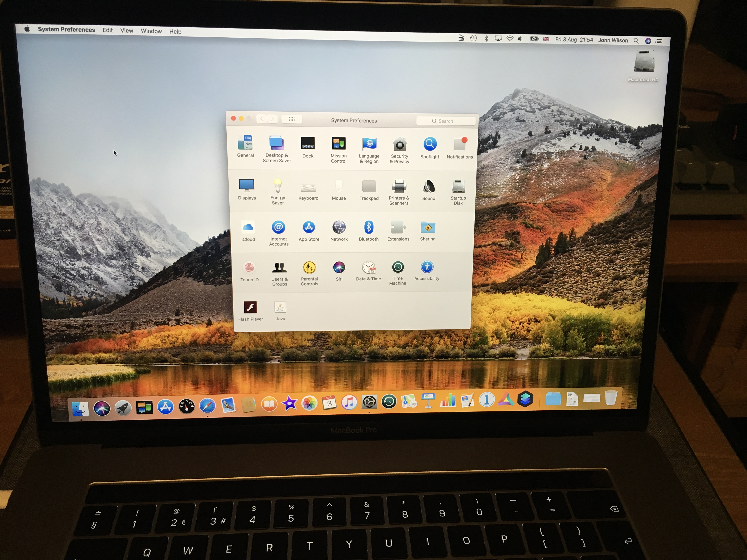Click the forward arrow in System Preferences toolbar
747x560 pixels.
click(x=272, y=119)
